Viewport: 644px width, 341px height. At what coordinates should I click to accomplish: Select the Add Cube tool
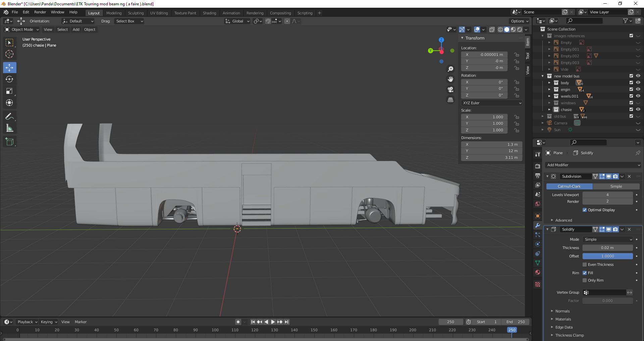tap(9, 141)
